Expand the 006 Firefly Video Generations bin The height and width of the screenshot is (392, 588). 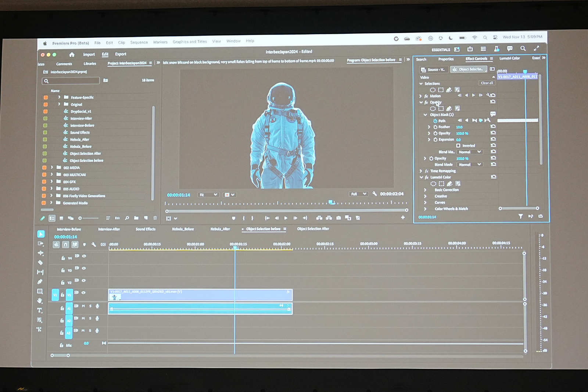pos(51,196)
